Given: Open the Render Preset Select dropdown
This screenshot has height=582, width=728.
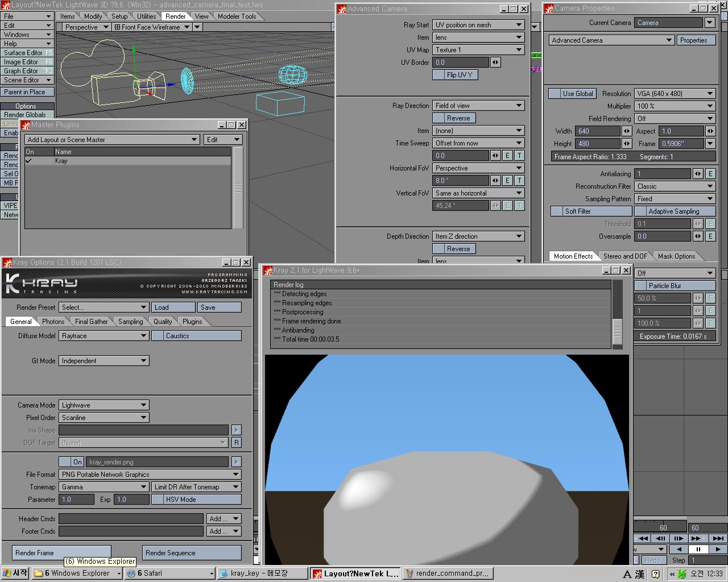Looking at the screenshot, I should [x=104, y=307].
